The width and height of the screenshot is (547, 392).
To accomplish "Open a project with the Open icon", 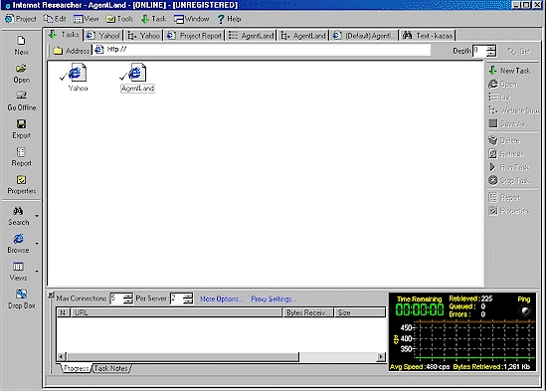I will (21, 68).
